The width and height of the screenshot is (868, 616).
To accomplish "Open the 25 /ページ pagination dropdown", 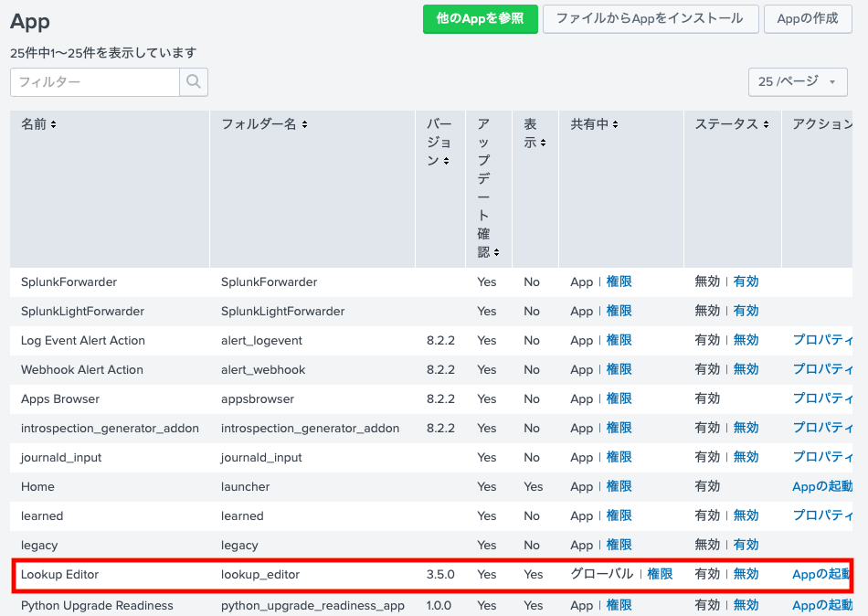I will click(797, 81).
